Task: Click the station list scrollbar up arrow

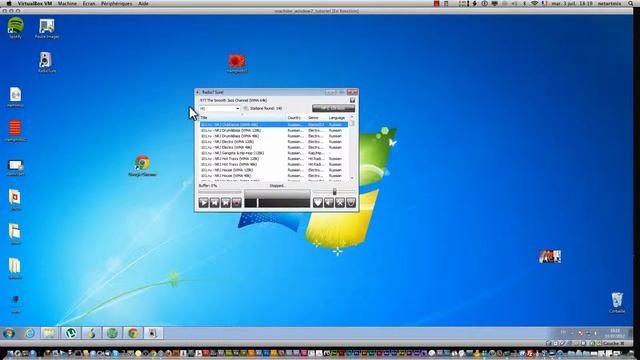Action: coord(352,117)
